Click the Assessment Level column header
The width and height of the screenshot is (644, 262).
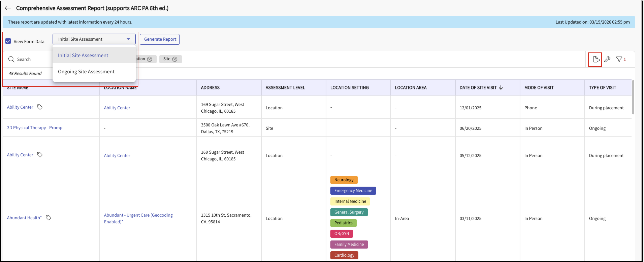[x=285, y=88]
